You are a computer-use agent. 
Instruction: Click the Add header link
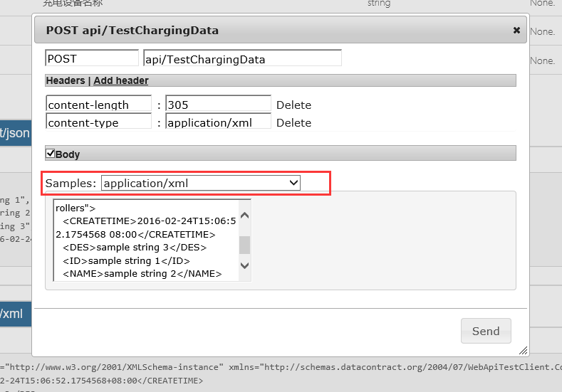[121, 80]
